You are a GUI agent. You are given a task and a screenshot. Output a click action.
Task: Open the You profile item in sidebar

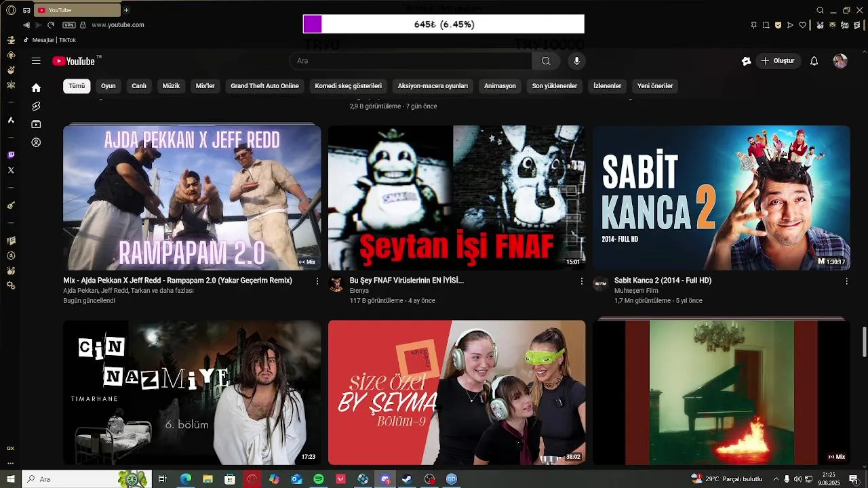pos(36,143)
